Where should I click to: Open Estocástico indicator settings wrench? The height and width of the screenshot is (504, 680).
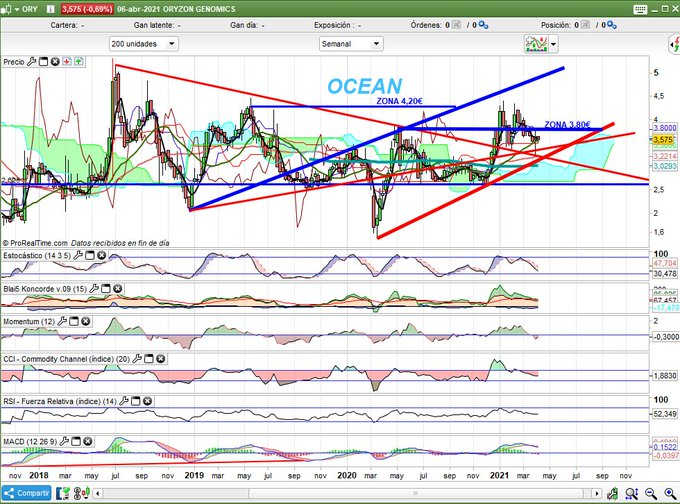78,255
